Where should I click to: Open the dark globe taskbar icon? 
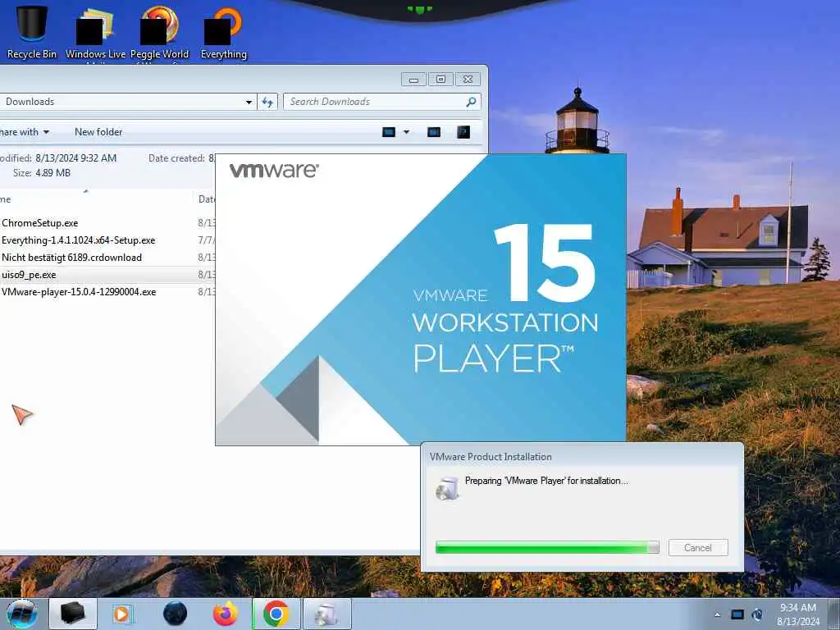click(176, 614)
